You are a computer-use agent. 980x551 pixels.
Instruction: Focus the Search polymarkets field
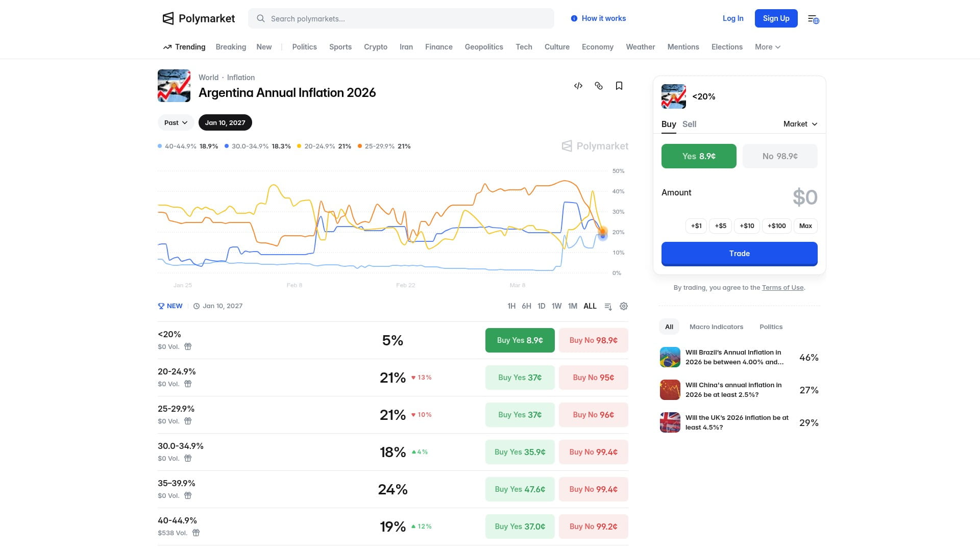(401, 19)
